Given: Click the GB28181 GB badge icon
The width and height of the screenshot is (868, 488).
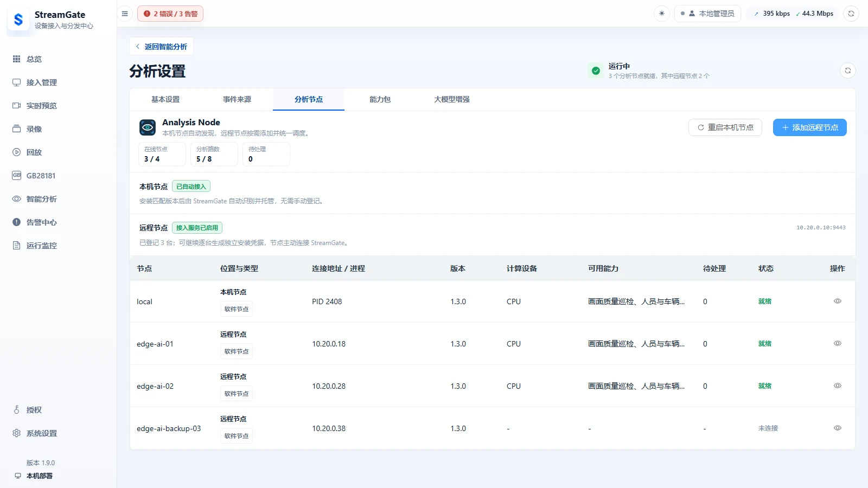Looking at the screenshot, I should [x=17, y=175].
